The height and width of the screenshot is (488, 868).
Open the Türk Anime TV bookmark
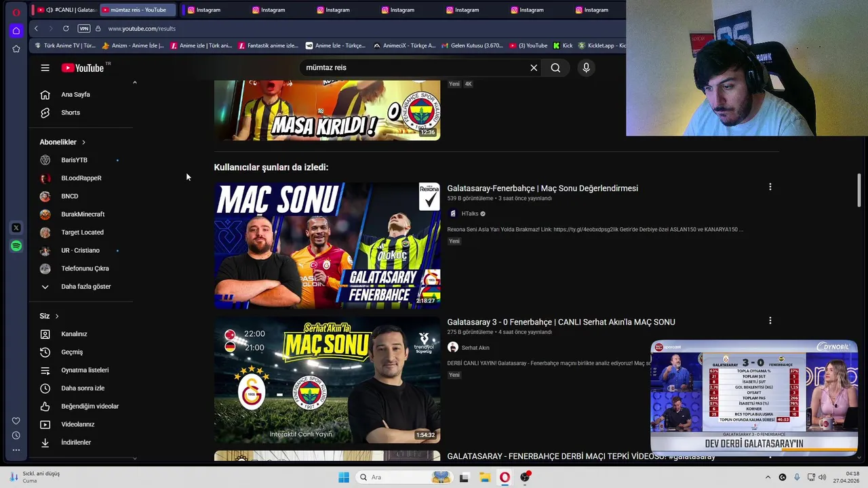pos(66,45)
